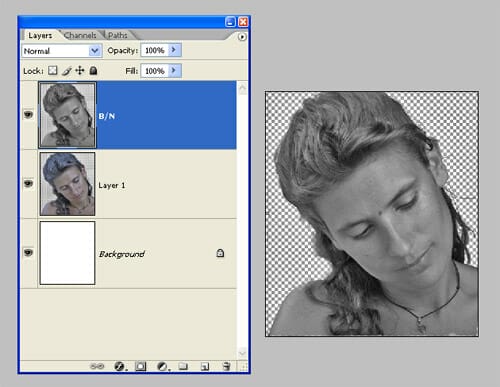The width and height of the screenshot is (500, 387).
Task: Lock transparent pixels icon
Action: (x=53, y=70)
